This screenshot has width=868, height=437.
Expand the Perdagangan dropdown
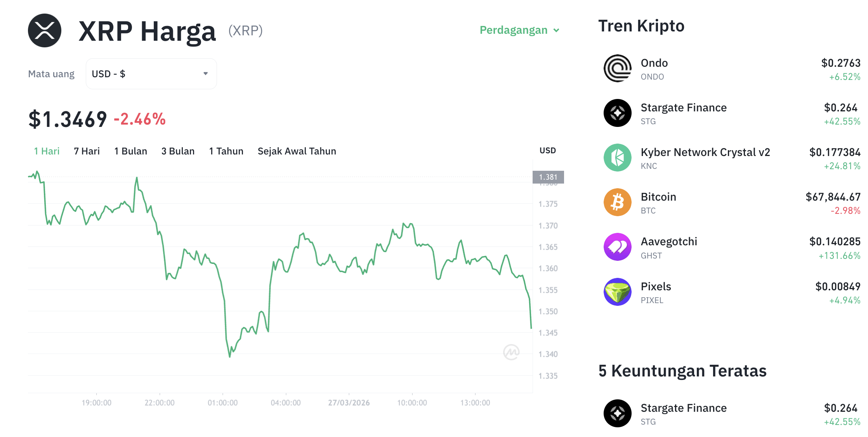pyautogui.click(x=519, y=30)
